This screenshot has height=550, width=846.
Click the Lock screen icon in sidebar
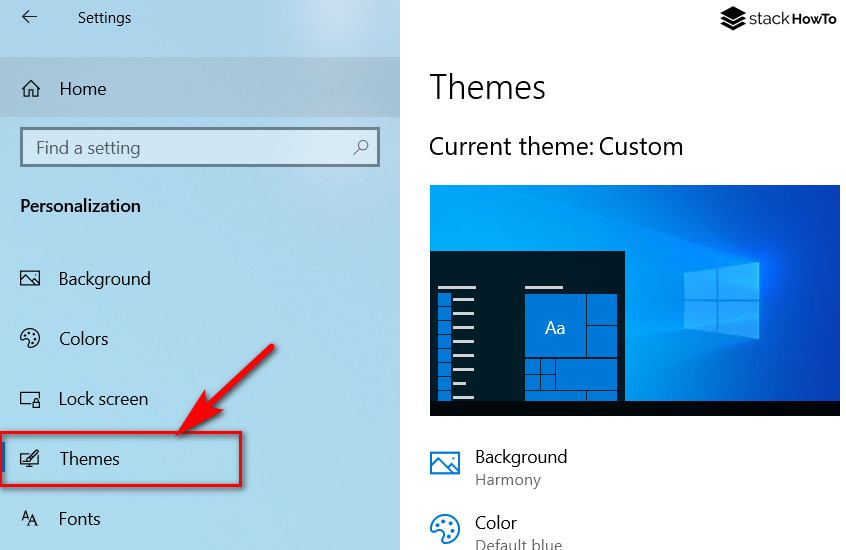point(30,399)
